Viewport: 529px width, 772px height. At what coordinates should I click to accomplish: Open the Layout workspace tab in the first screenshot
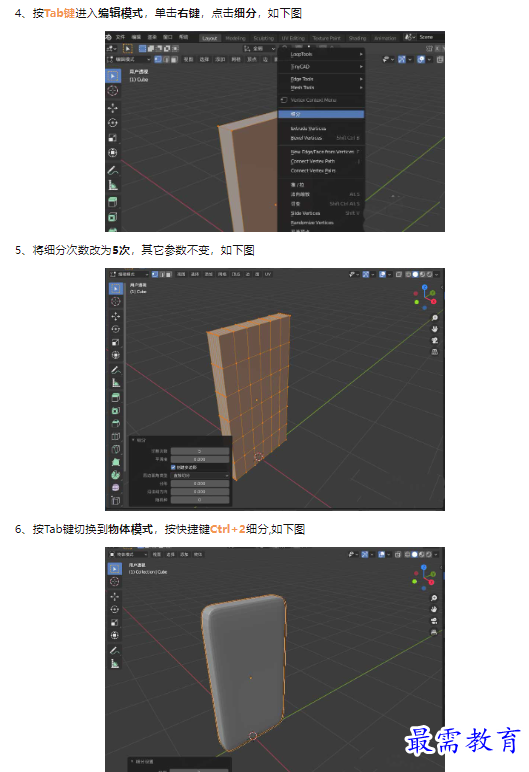210,38
